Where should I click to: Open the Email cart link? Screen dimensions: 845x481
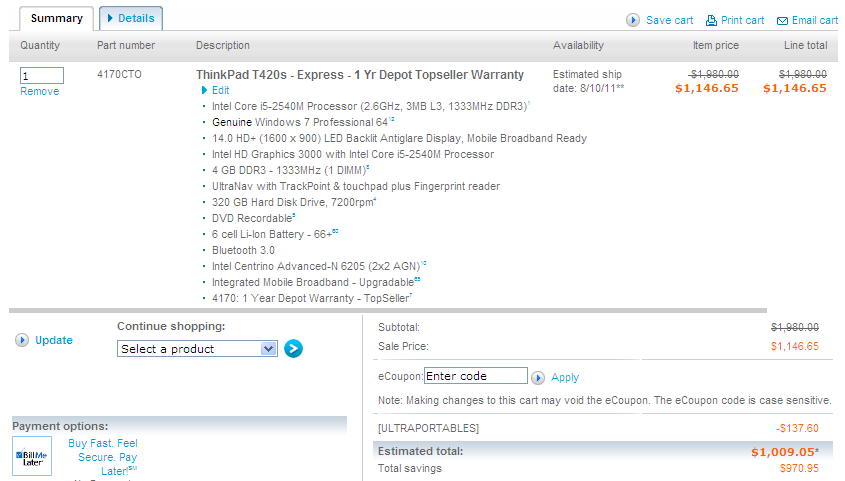[x=814, y=20]
